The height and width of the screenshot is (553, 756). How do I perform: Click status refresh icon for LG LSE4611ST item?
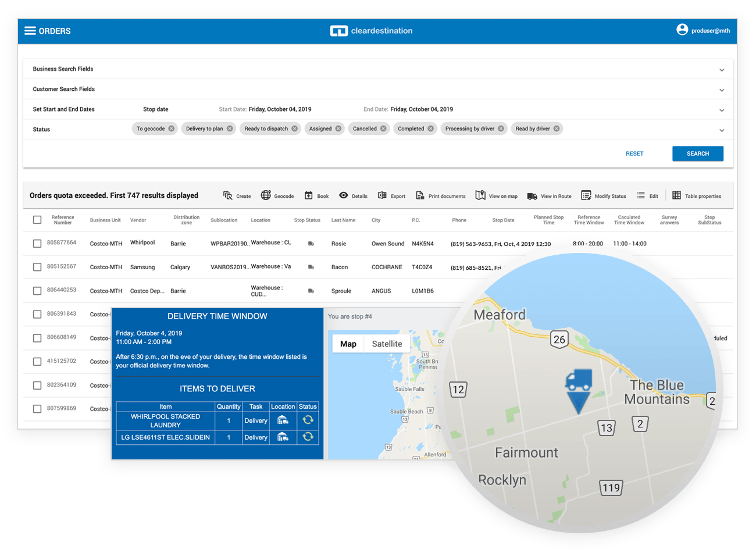point(308,436)
